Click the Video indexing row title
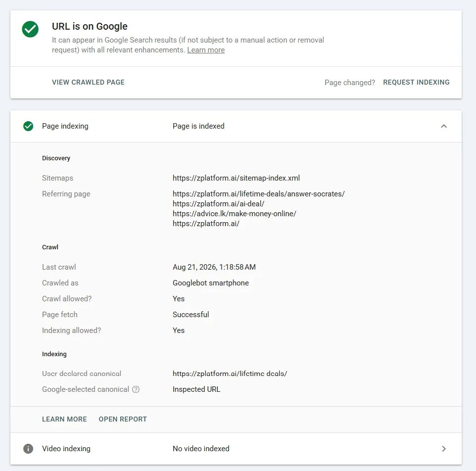The image size is (476, 471). [x=66, y=449]
